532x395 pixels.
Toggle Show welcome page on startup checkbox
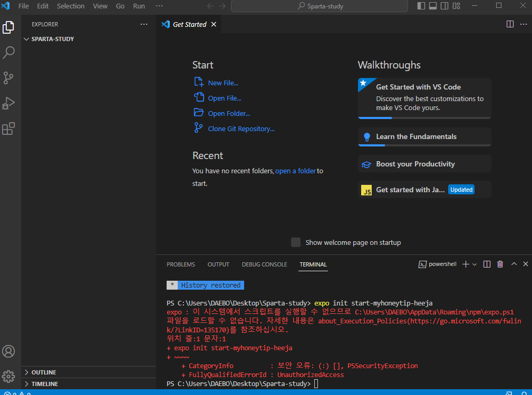[295, 242]
